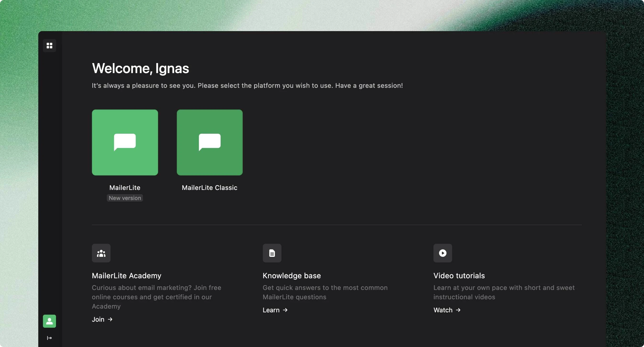The image size is (644, 347).
Task: Click the arrow next to Watch
Action: point(458,310)
